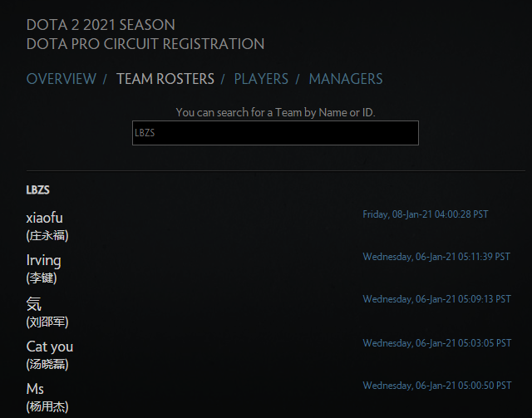The height and width of the screenshot is (418, 532).
Task: Click the LBZS team name heading
Action: coord(38,190)
